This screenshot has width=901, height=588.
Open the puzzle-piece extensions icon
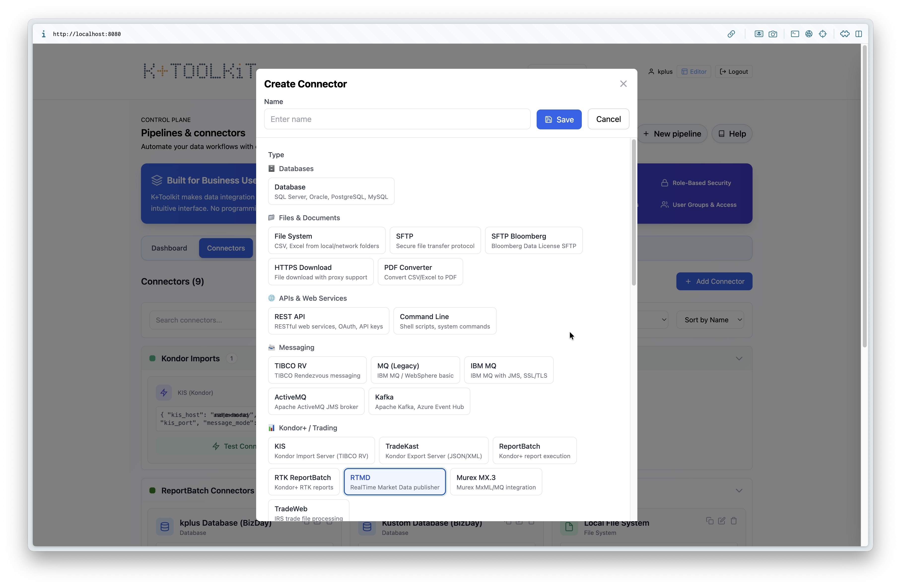click(x=845, y=34)
